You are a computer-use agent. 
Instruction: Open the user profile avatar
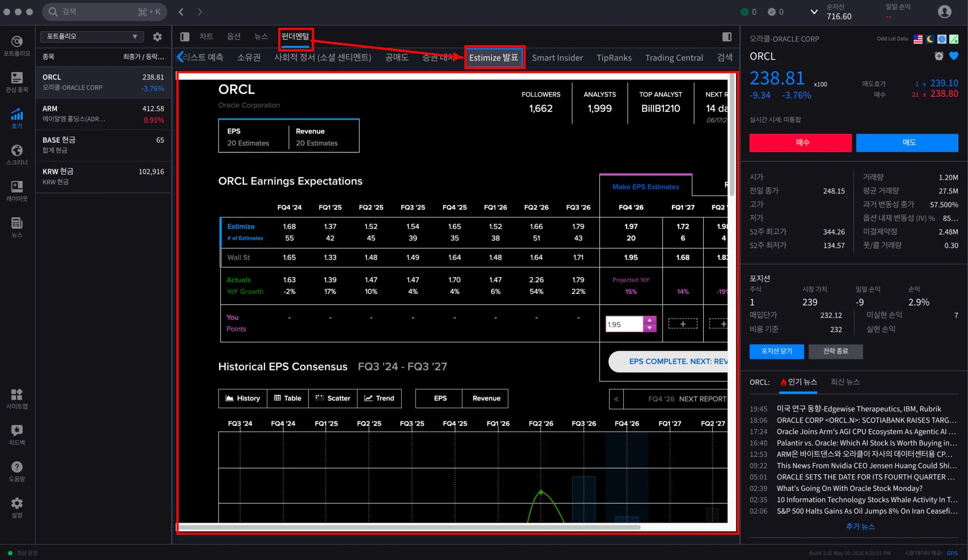pos(944,12)
